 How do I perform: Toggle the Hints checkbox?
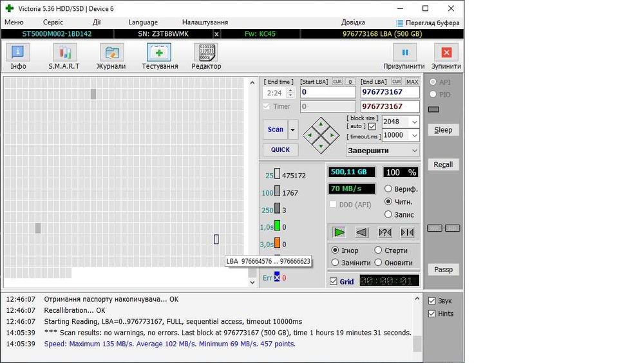(x=431, y=313)
